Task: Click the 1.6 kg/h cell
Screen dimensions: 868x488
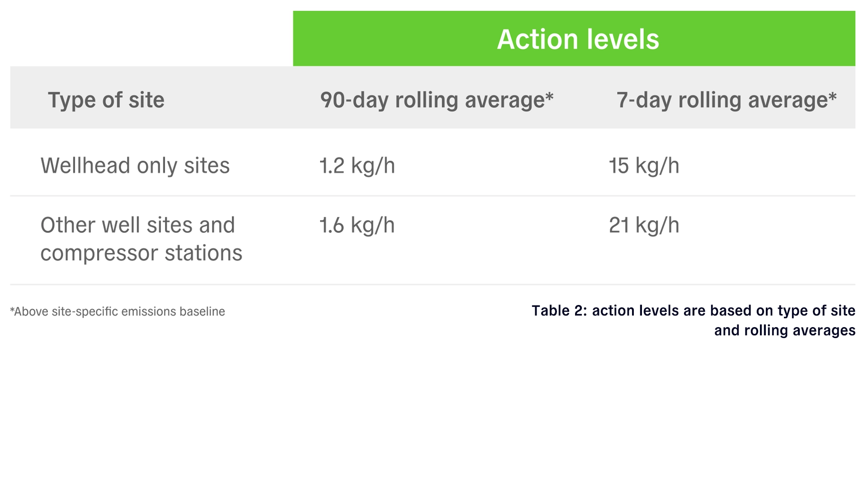Action: tap(357, 225)
